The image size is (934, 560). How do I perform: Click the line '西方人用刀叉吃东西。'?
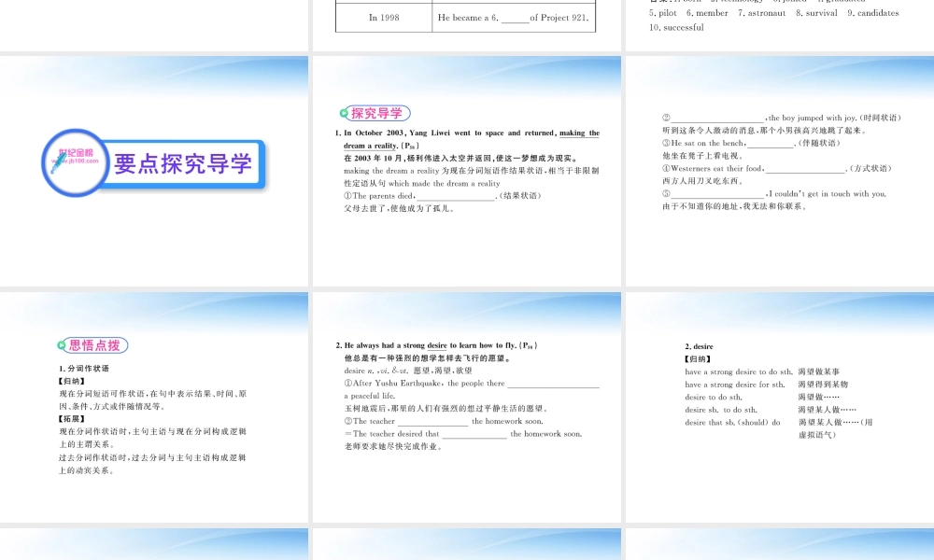pos(703,181)
